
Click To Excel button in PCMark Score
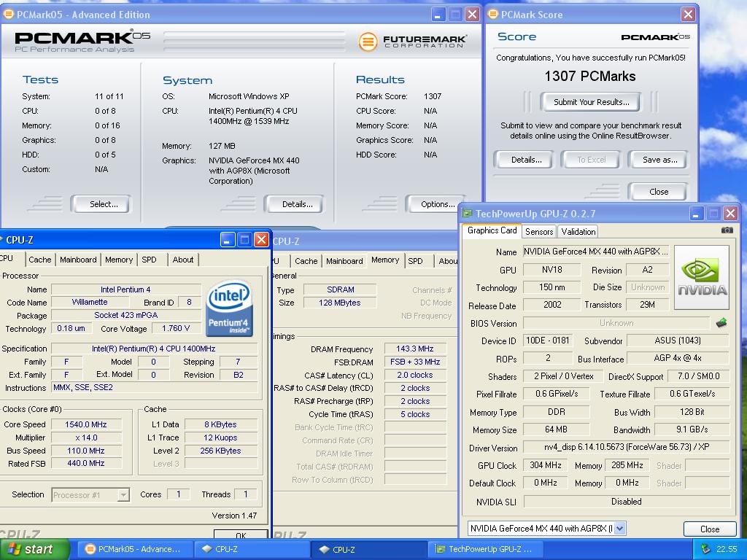tap(591, 160)
